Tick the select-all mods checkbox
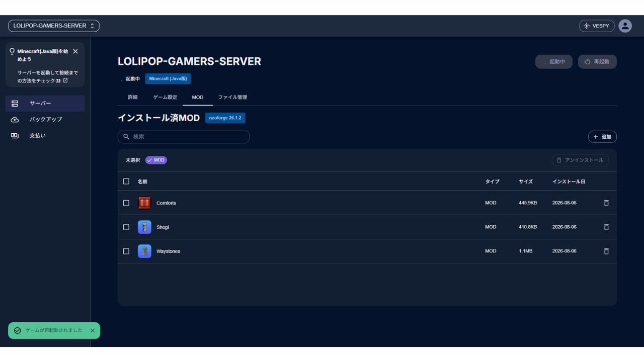The height and width of the screenshot is (362, 644). (126, 182)
